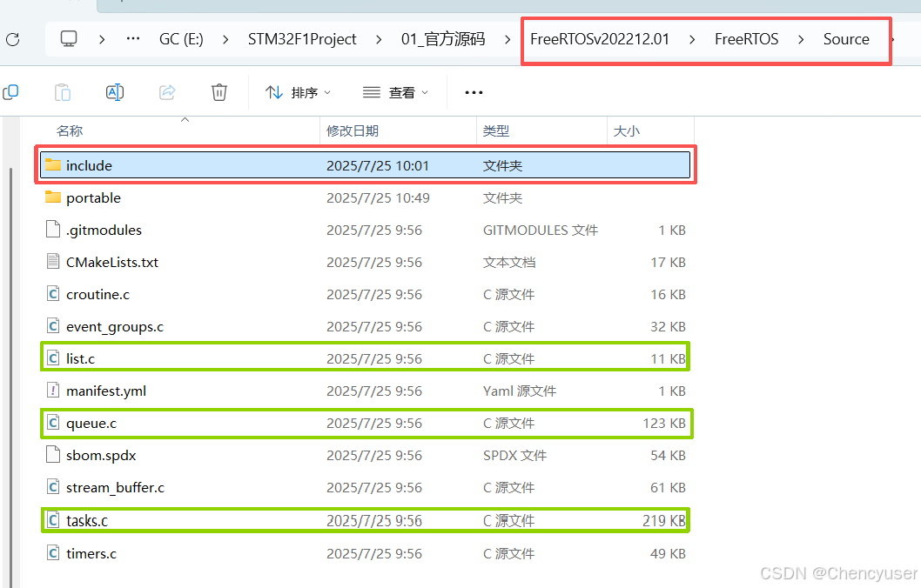
Task: Click the CMakeLists.txt text document icon
Action: point(53,262)
